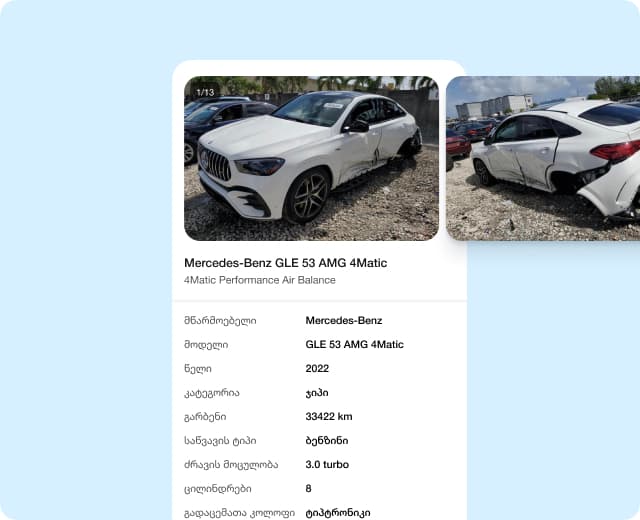
Task: Select the ტიპტრონიკი transmission value
Action: [x=338, y=513]
